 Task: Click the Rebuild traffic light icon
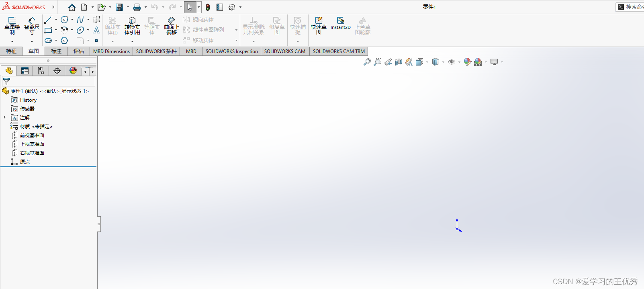point(208,7)
